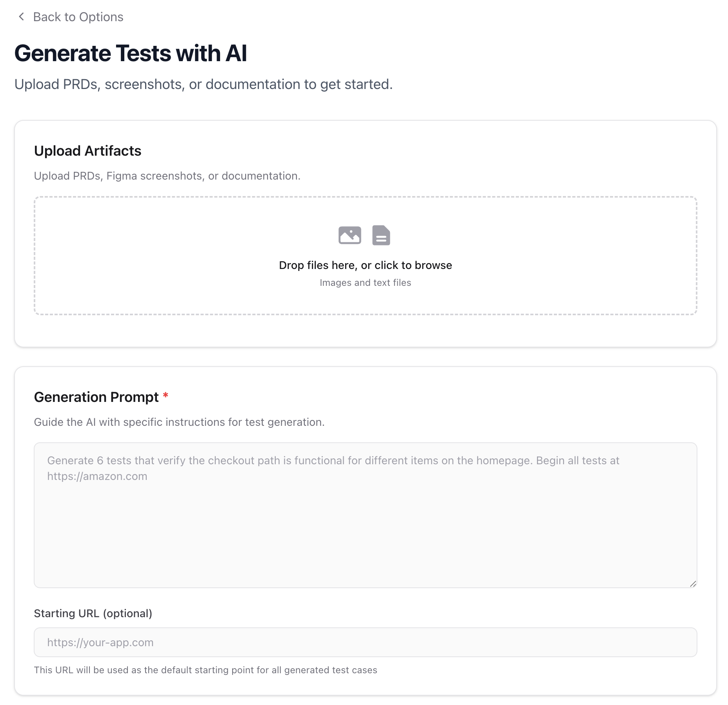This screenshot has height=705, width=728.
Task: Click the Figma screenshots description text
Action: [167, 176]
